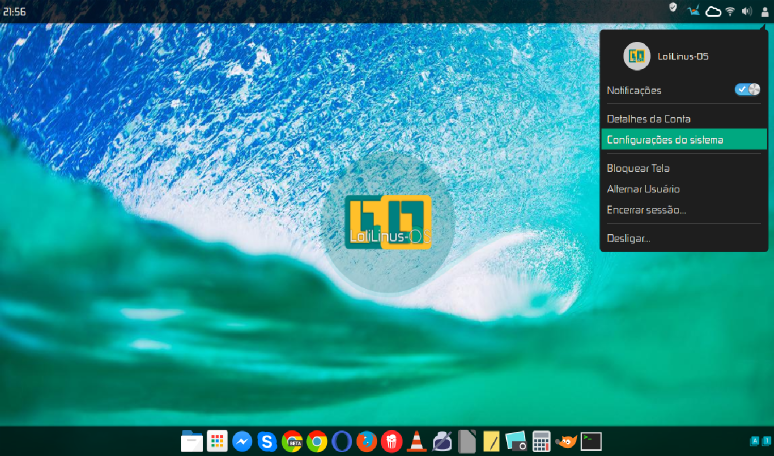Click the 21:56 clock in the panel
The height and width of the screenshot is (456, 774).
point(14,11)
